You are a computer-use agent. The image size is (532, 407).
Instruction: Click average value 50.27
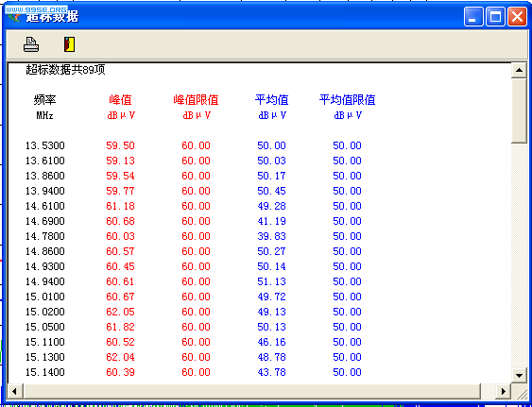click(x=271, y=251)
